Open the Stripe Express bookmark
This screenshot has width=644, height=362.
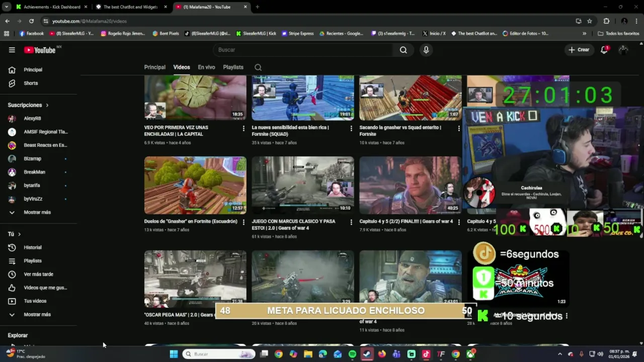point(297,34)
